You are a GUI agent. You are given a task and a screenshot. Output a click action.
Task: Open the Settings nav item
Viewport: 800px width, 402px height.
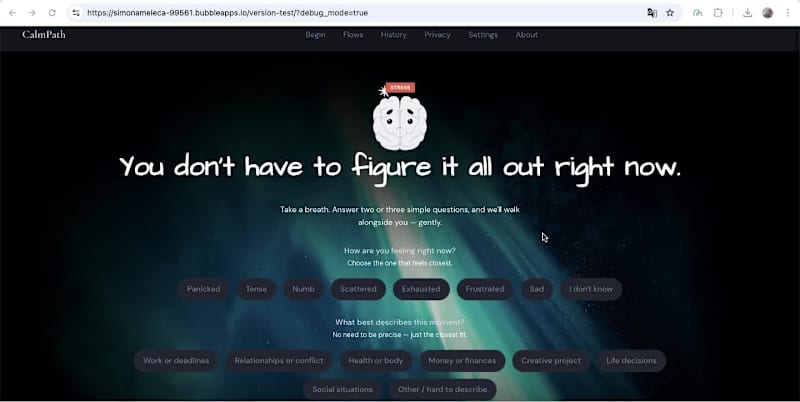coord(483,35)
